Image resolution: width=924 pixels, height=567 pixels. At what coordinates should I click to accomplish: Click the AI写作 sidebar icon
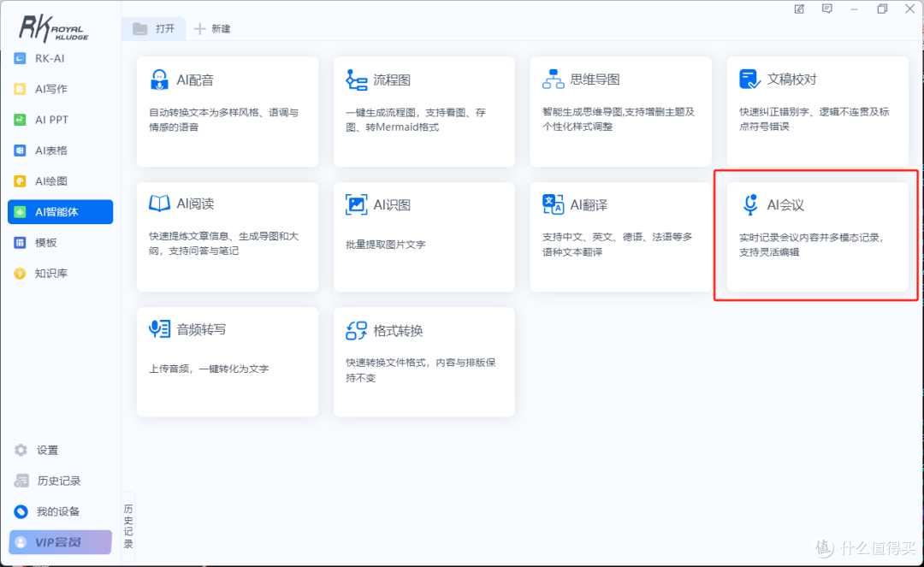pos(20,89)
